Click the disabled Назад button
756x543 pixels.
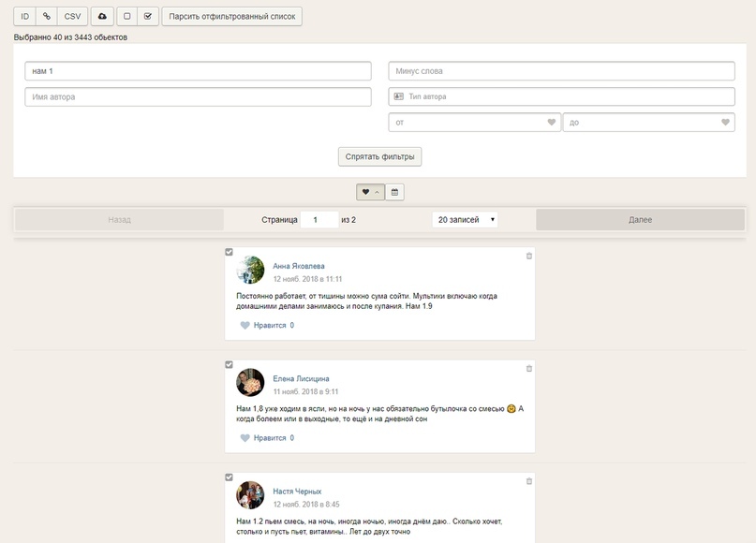pos(119,220)
